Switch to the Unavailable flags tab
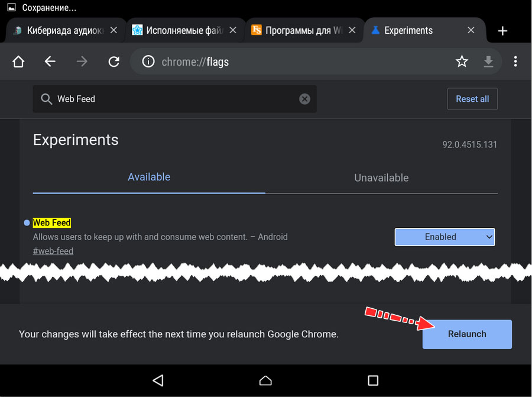Screen dimensions: 532x397 381,177
